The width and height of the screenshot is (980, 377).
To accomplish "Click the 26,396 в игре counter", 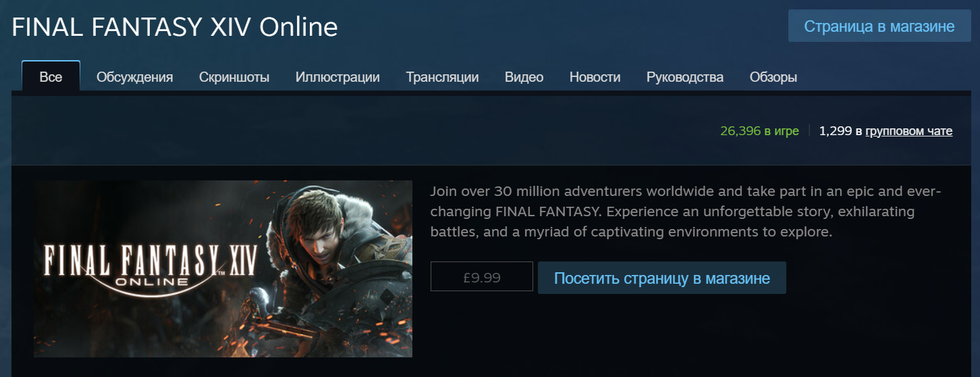I will [x=759, y=131].
